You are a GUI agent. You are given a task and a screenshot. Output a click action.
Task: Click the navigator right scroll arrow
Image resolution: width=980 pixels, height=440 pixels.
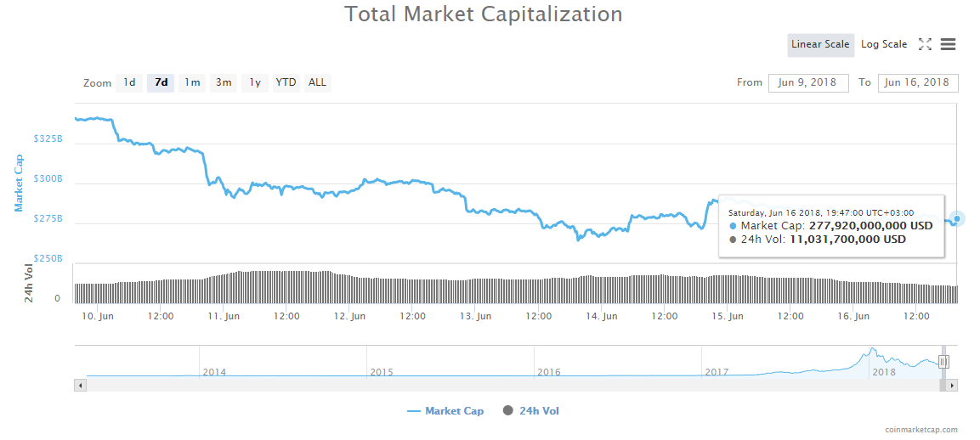[953, 386]
